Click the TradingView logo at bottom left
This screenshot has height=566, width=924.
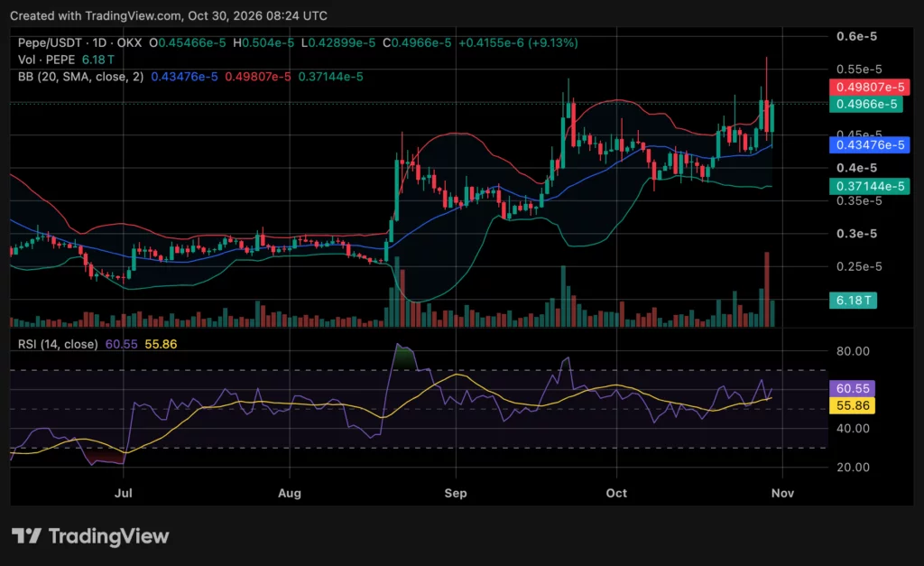[90, 536]
